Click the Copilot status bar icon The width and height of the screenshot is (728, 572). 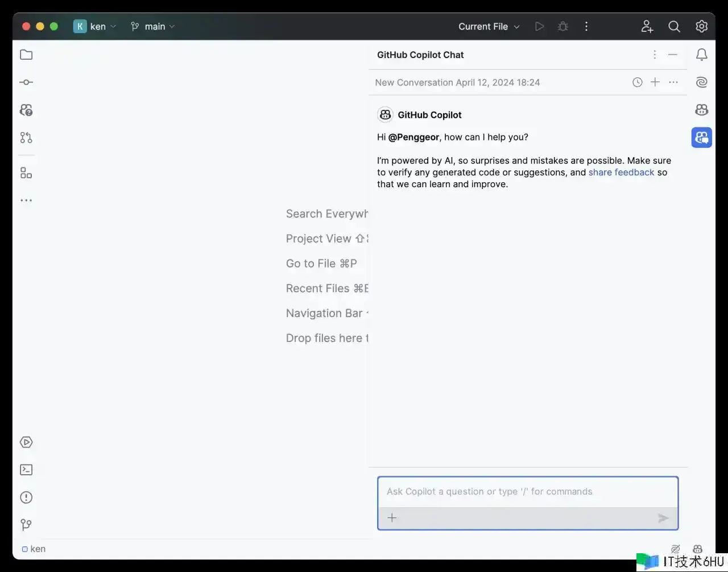point(698,549)
